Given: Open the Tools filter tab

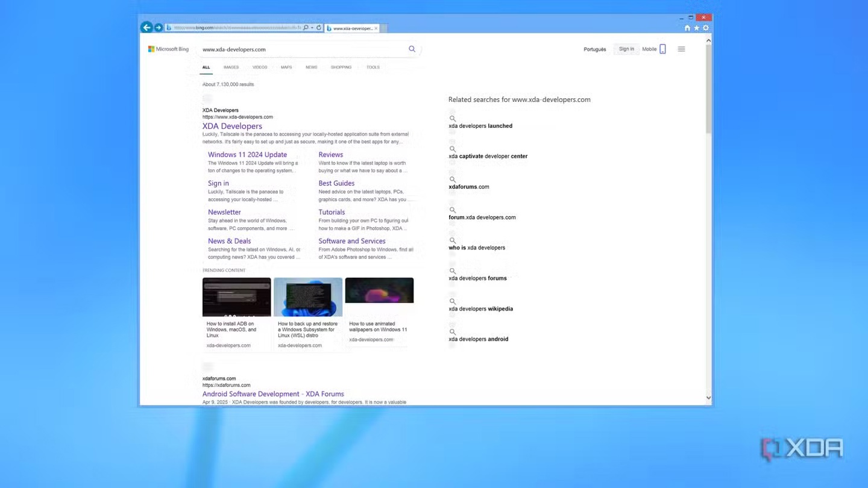Looking at the screenshot, I should (373, 67).
